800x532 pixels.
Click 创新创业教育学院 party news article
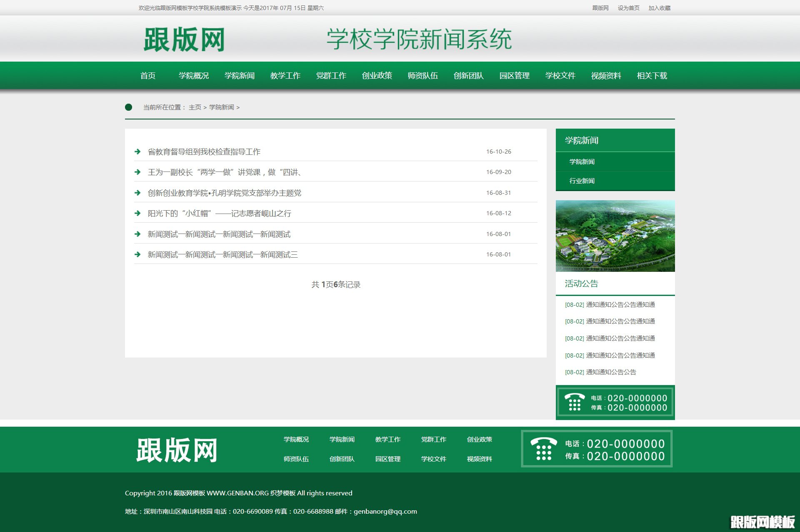(225, 193)
